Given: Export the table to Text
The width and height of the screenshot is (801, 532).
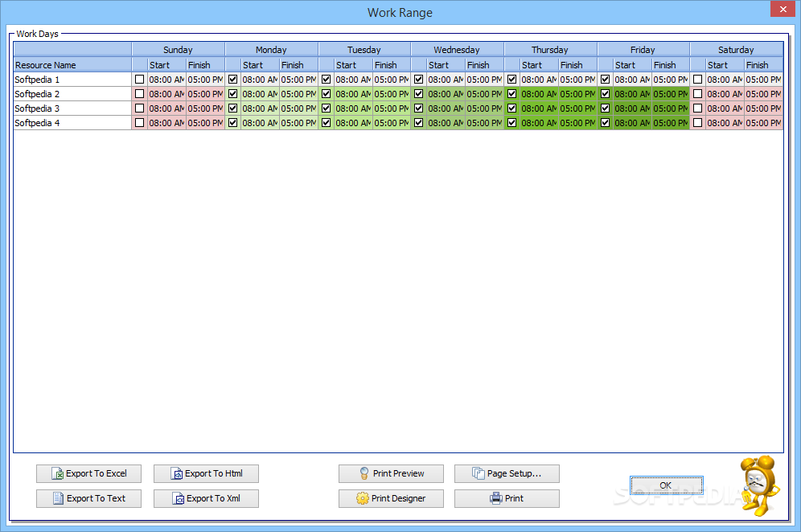Looking at the screenshot, I should pos(88,498).
